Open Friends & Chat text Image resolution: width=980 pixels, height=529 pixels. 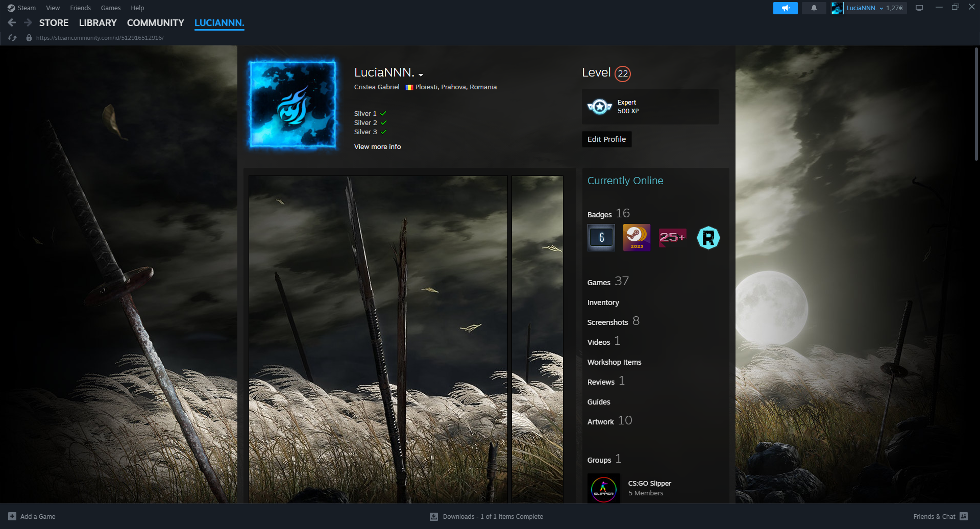pos(934,516)
